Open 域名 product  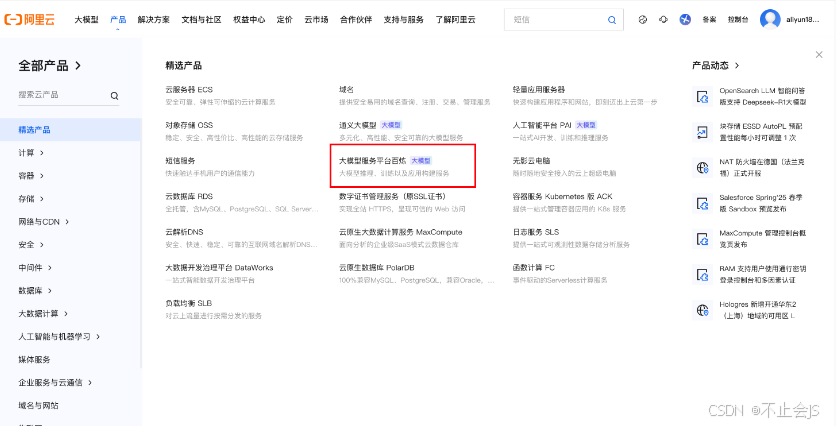point(347,90)
